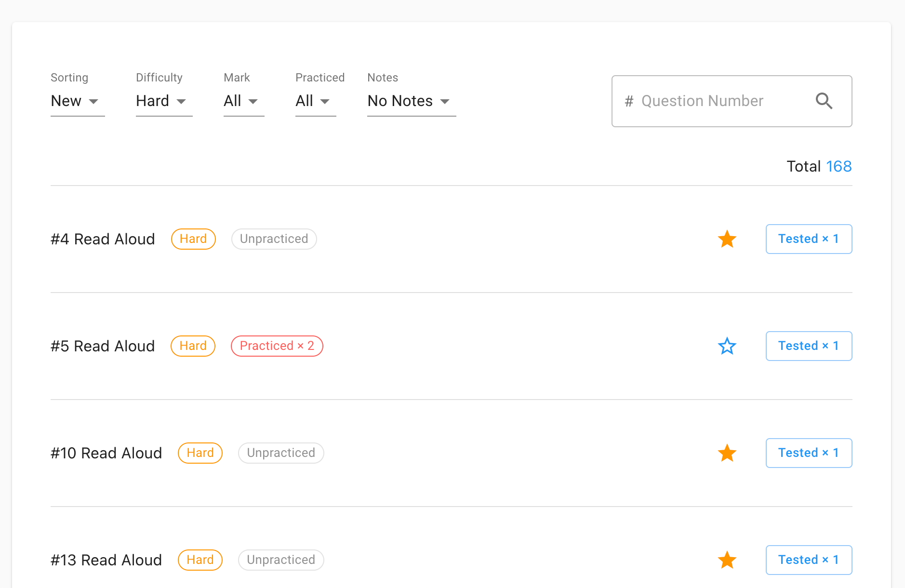The image size is (905, 588).
Task: Open #4 Read Aloud question
Action: pyautogui.click(x=103, y=239)
